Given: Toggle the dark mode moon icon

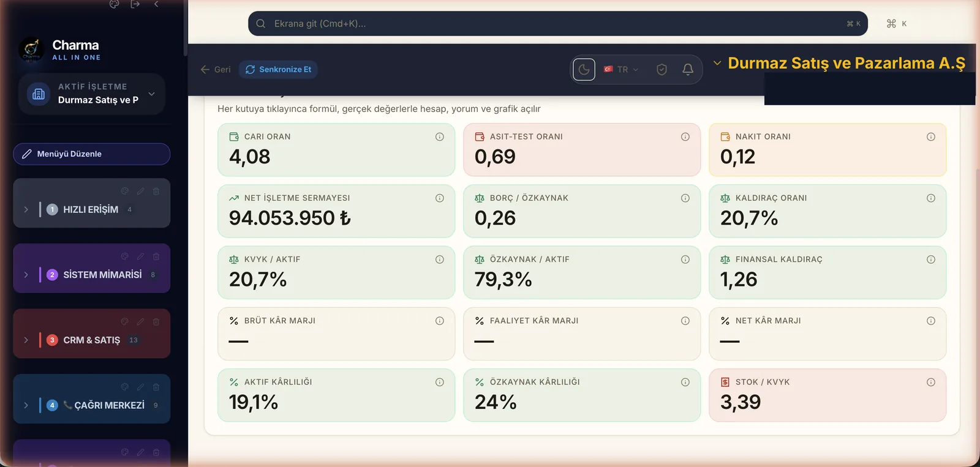Looking at the screenshot, I should [x=584, y=70].
